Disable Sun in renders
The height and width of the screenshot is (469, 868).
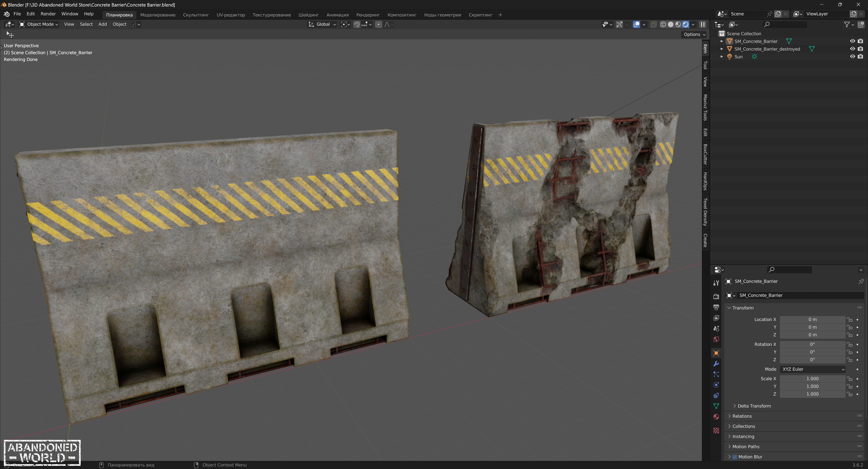click(860, 56)
